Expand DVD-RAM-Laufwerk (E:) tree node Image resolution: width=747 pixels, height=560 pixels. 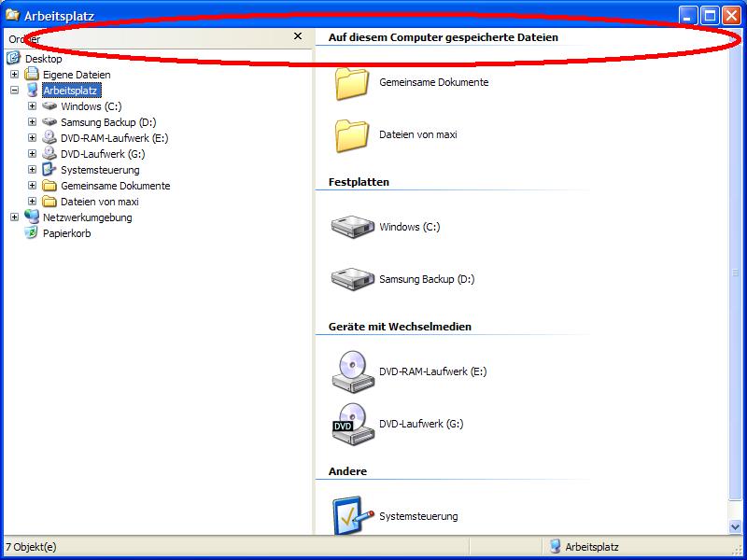pos(32,137)
